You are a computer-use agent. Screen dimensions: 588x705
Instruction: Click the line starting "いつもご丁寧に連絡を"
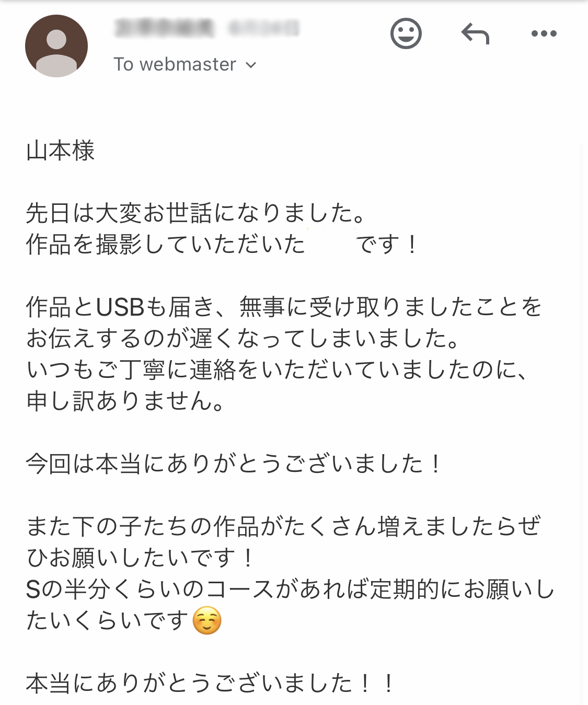(277, 370)
